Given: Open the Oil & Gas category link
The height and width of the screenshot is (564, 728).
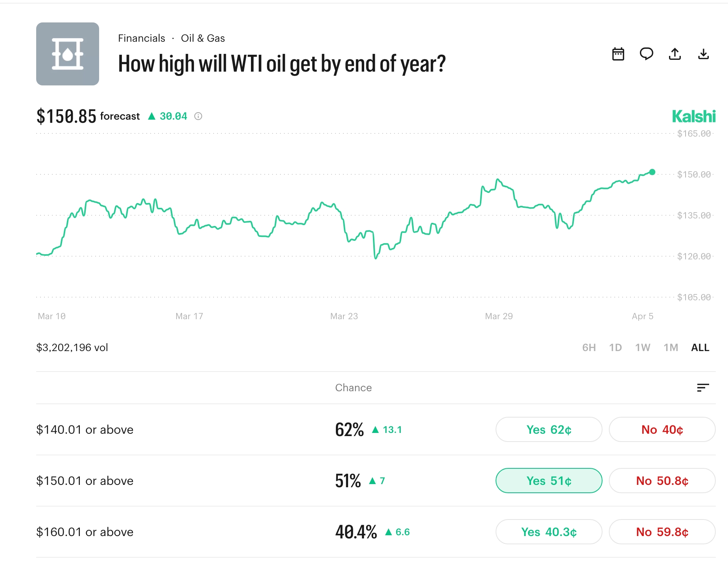Looking at the screenshot, I should click(x=203, y=38).
